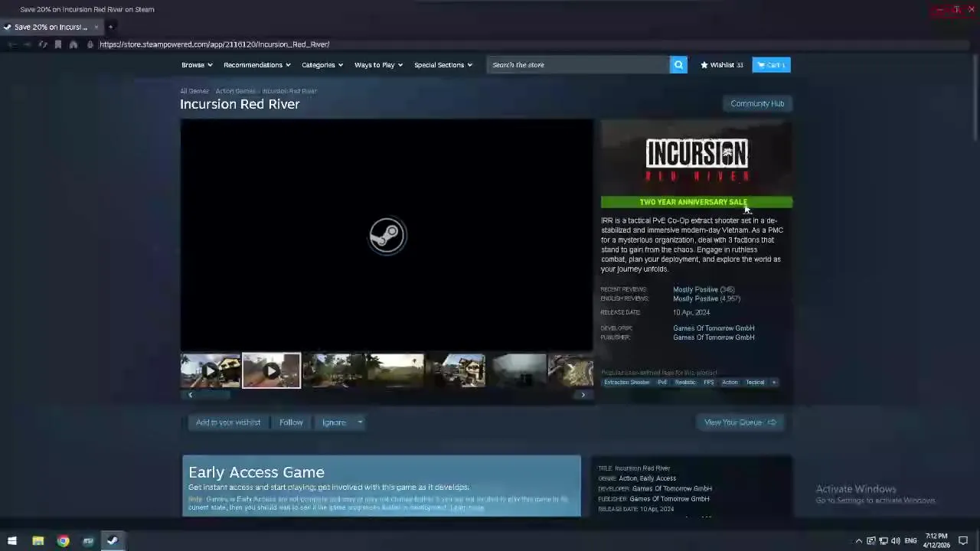Open the notification center icon
This screenshot has height=551, width=980.
pos(963,541)
